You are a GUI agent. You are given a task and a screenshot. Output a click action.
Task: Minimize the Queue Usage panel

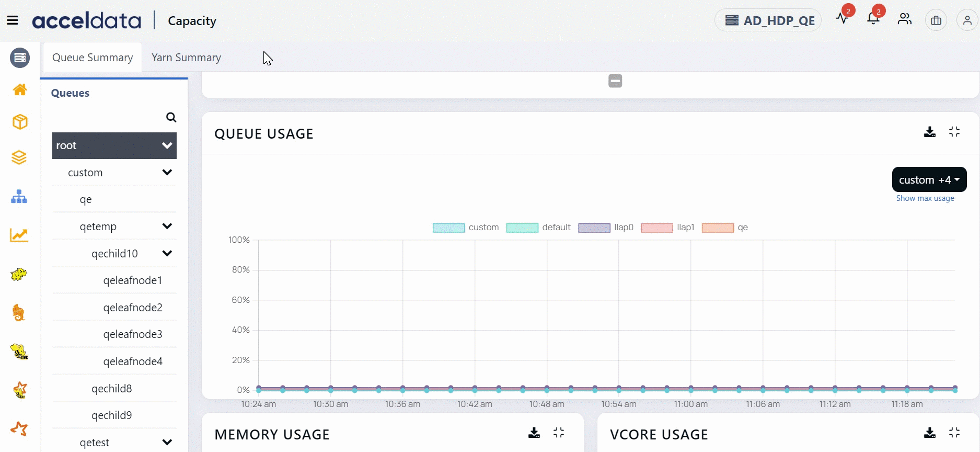pyautogui.click(x=954, y=132)
